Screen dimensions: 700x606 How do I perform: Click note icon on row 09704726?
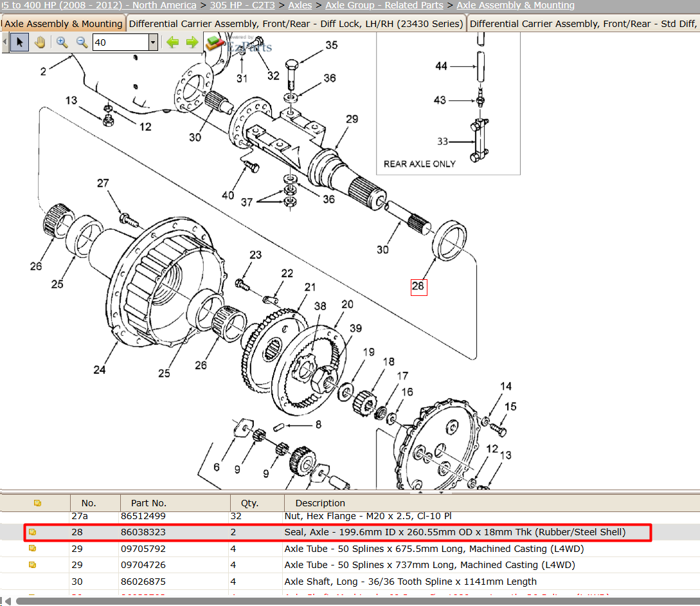tap(33, 565)
